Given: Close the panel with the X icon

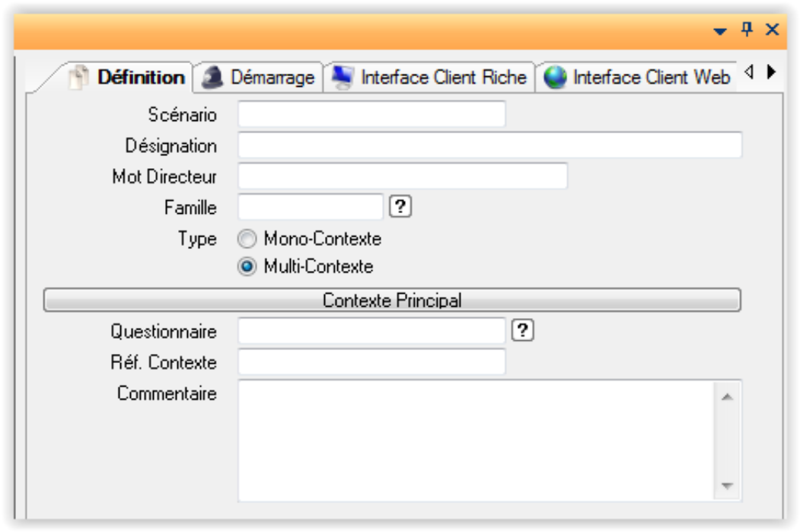Looking at the screenshot, I should [772, 30].
